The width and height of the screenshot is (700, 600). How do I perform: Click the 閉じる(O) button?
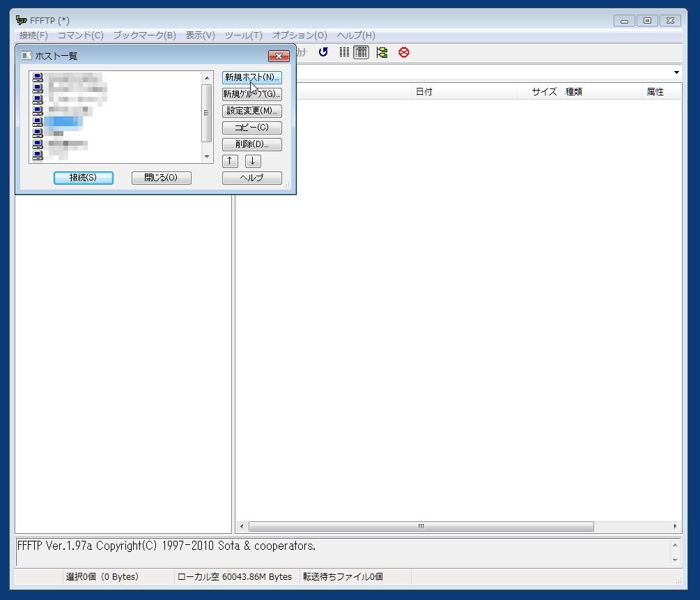(x=161, y=178)
